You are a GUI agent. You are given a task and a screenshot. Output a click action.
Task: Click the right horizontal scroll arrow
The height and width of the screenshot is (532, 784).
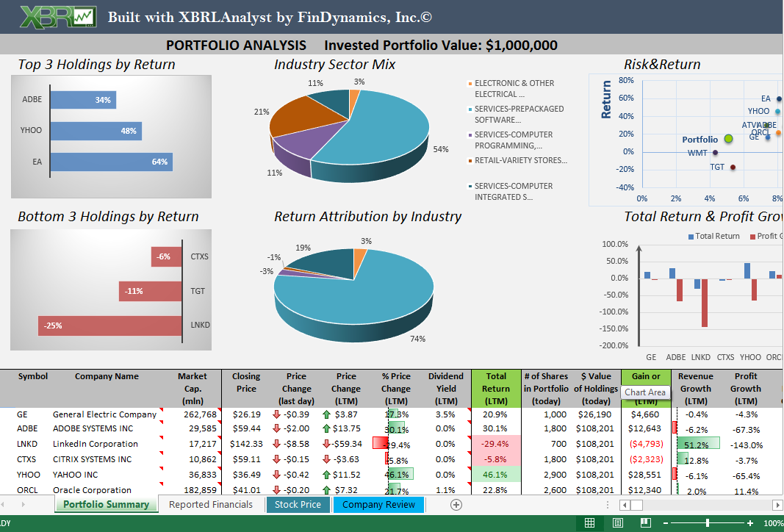777,505
